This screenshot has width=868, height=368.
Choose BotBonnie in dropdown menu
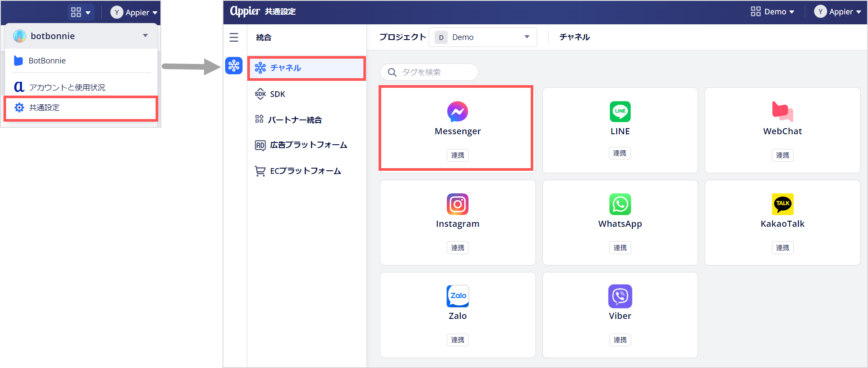(x=81, y=61)
